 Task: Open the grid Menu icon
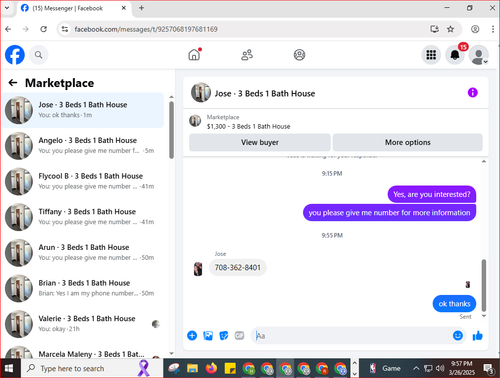[x=431, y=55]
